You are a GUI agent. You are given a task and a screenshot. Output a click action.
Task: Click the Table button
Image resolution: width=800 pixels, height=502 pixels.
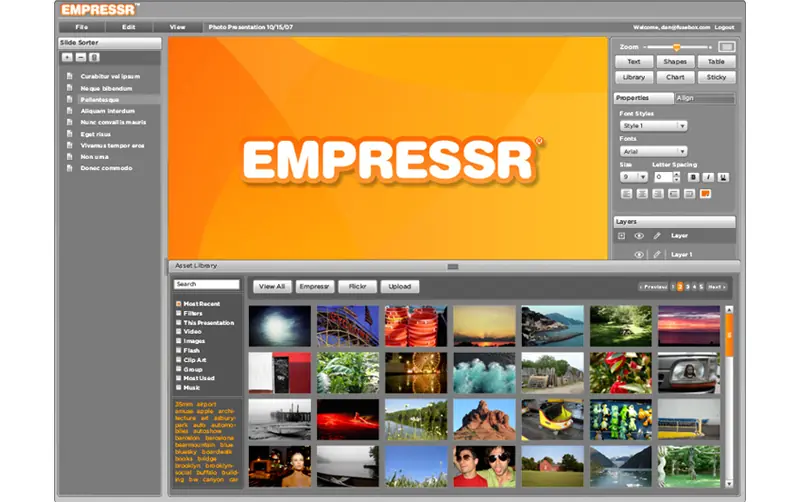[716, 62]
